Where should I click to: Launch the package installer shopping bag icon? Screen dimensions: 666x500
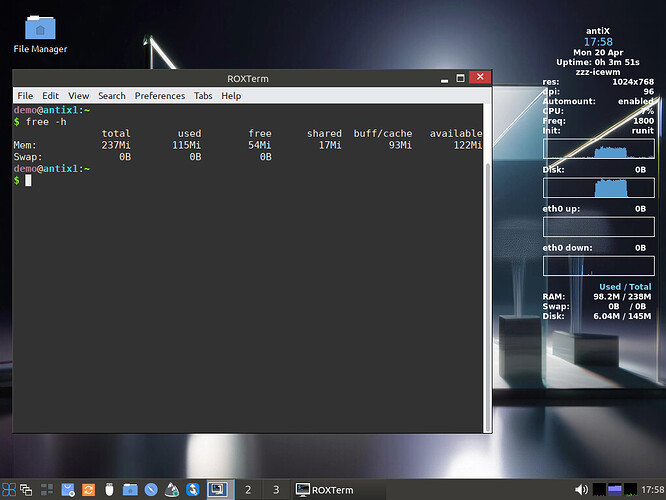(68, 490)
